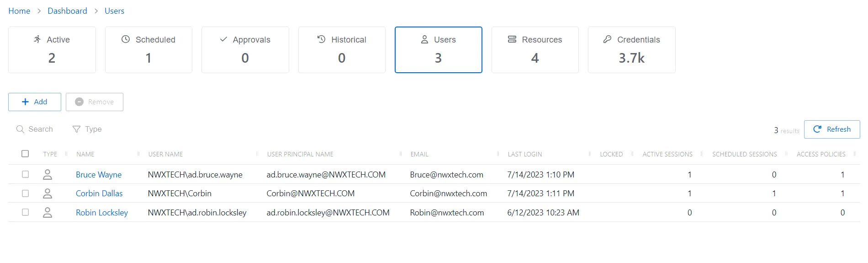
Task: Click email Bruce@nwxtech.com
Action: point(447,175)
